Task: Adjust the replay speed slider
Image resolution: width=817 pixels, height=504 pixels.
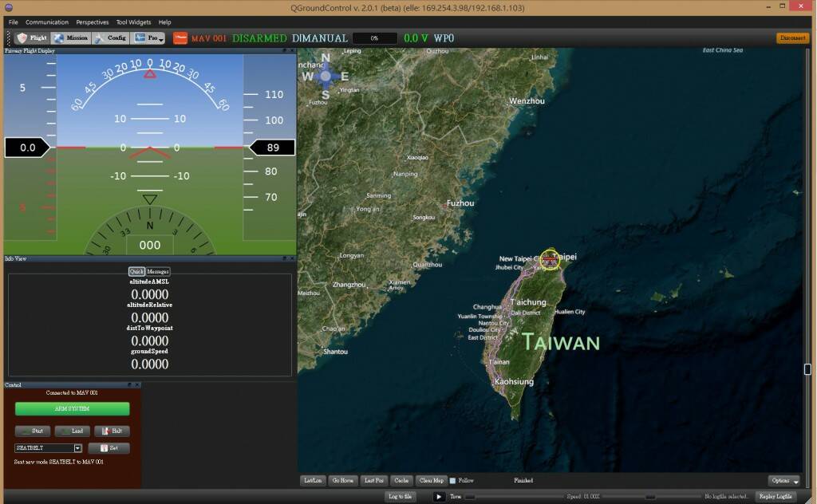Action: click(649, 496)
